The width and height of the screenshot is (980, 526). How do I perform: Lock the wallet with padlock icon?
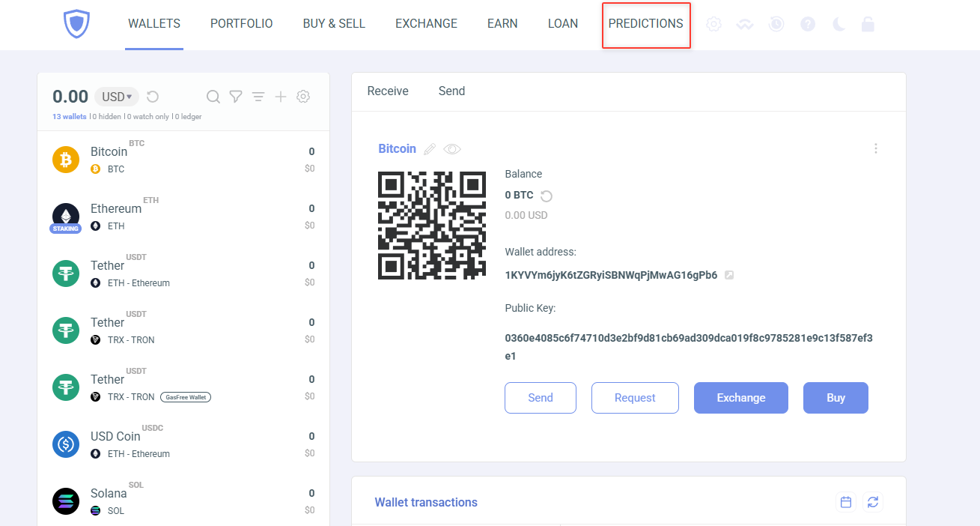[868, 24]
